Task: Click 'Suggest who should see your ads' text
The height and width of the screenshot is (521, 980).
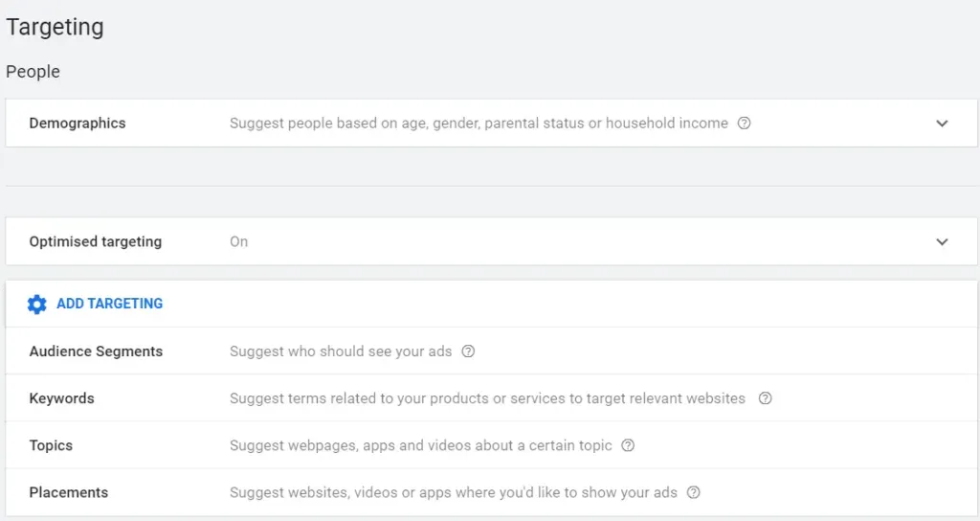Action: [x=341, y=351]
